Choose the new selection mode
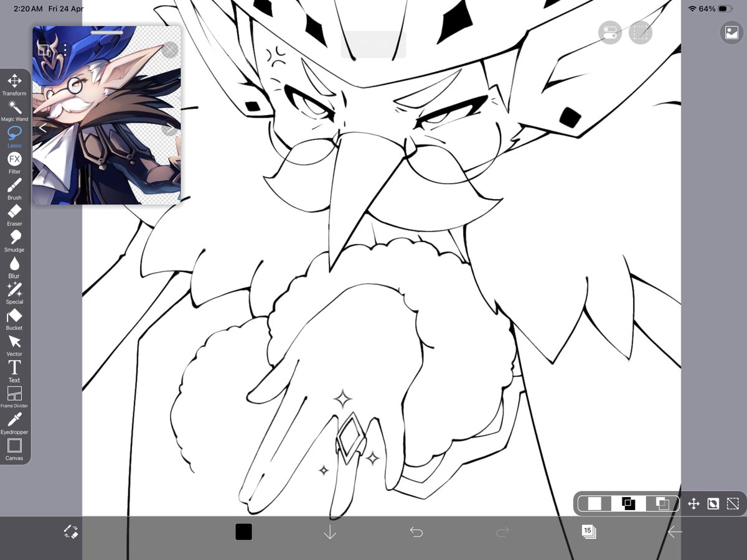 [x=595, y=504]
